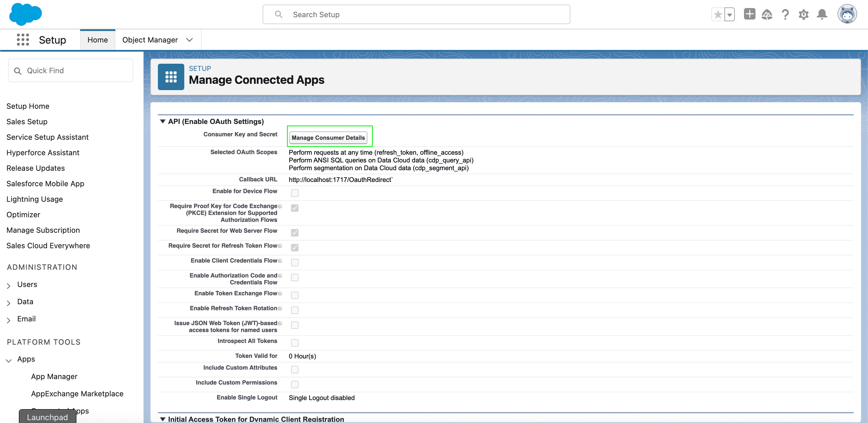Open the Trailhead guidance icon

767,14
